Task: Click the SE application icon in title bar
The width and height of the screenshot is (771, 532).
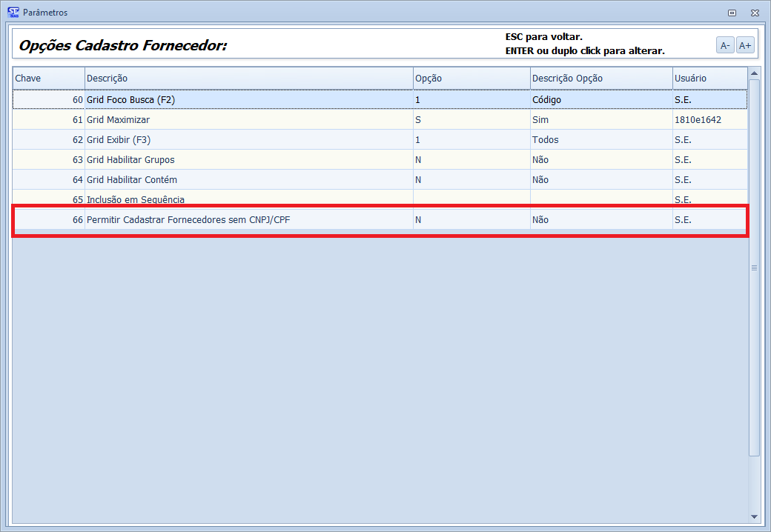Action: (x=13, y=12)
